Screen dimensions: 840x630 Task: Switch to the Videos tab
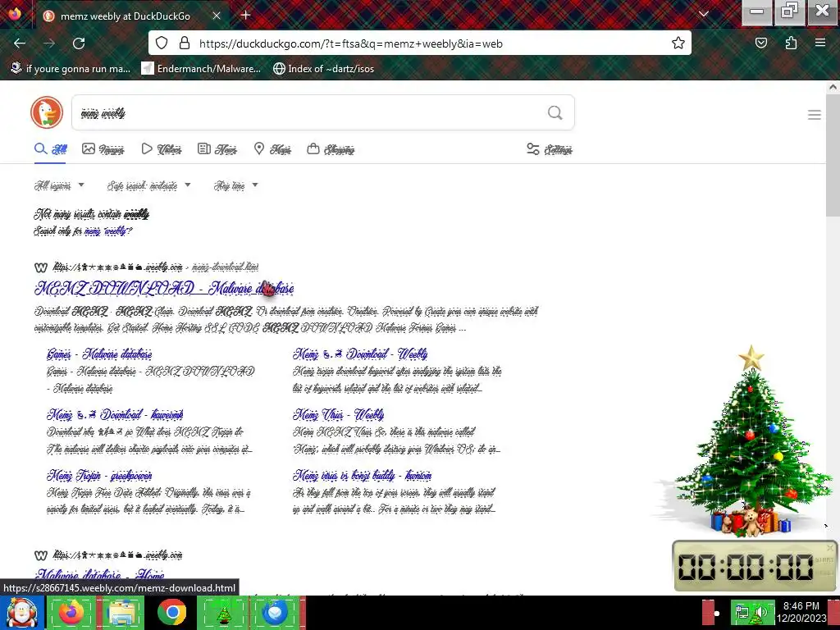162,149
